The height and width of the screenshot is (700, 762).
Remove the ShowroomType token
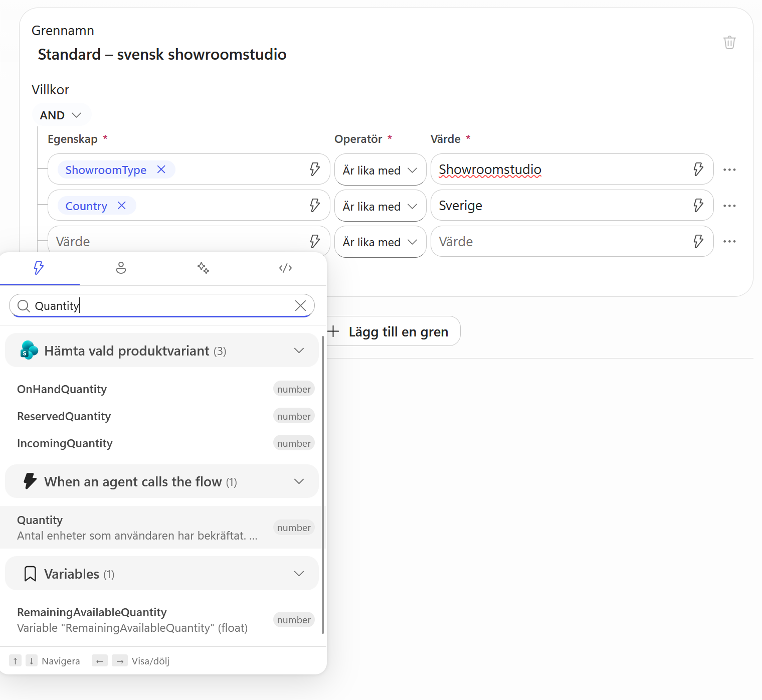point(161,169)
